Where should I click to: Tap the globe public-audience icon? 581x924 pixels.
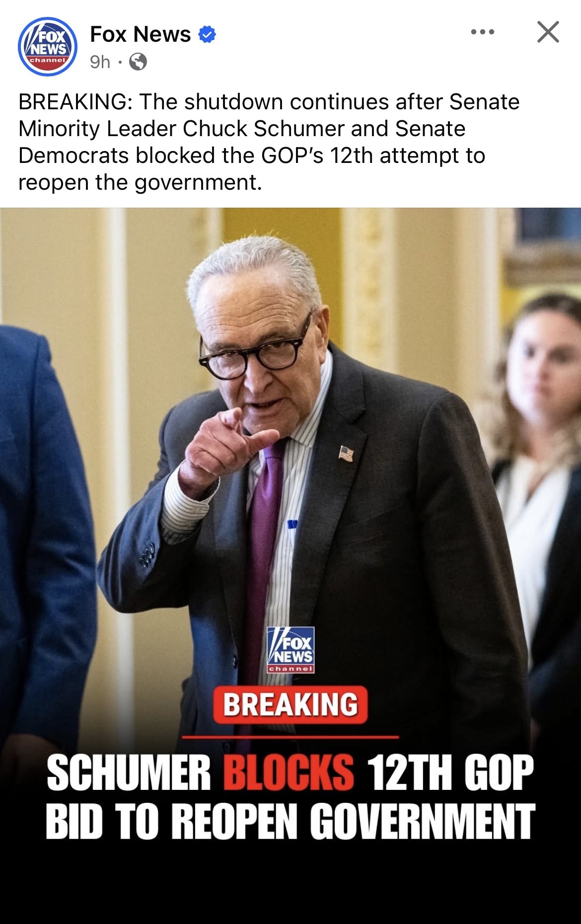[138, 62]
